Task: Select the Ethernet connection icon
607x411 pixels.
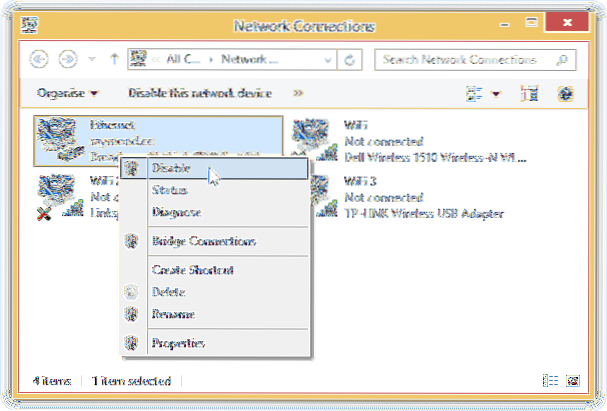Action: (x=60, y=139)
